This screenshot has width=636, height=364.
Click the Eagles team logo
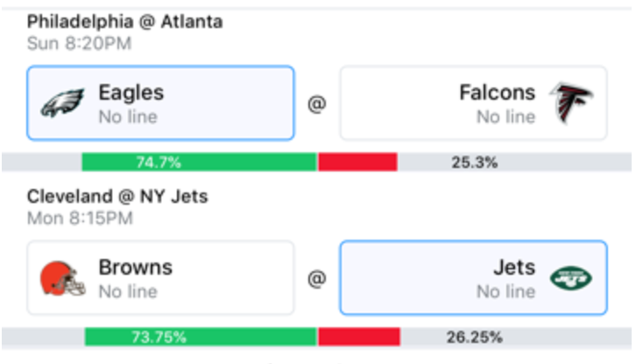click(62, 103)
